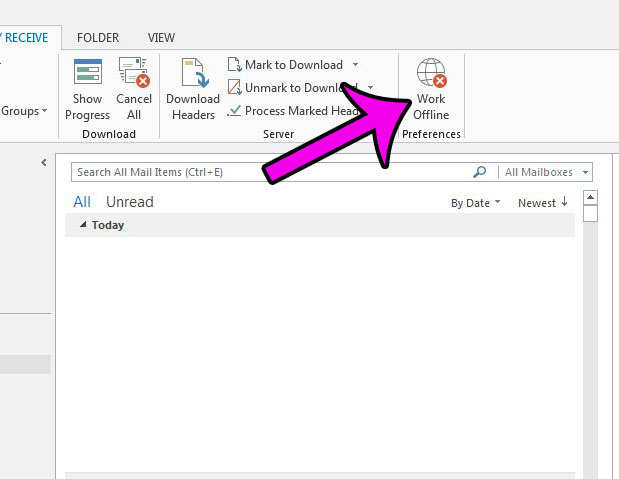
Task: Expand the Groups dropdown
Action: tap(24, 111)
